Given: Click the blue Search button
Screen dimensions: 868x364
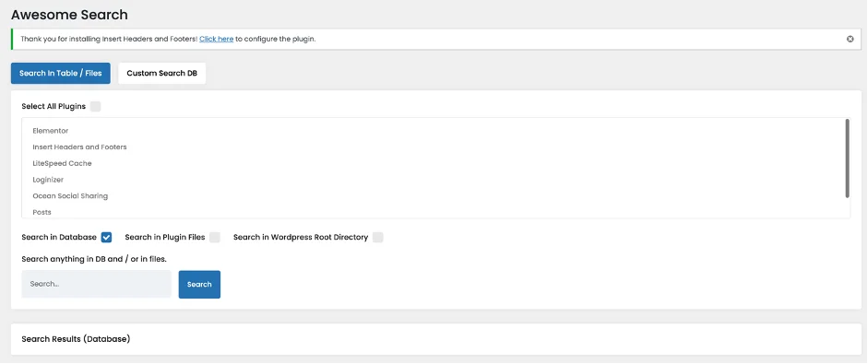Looking at the screenshot, I should tap(199, 285).
